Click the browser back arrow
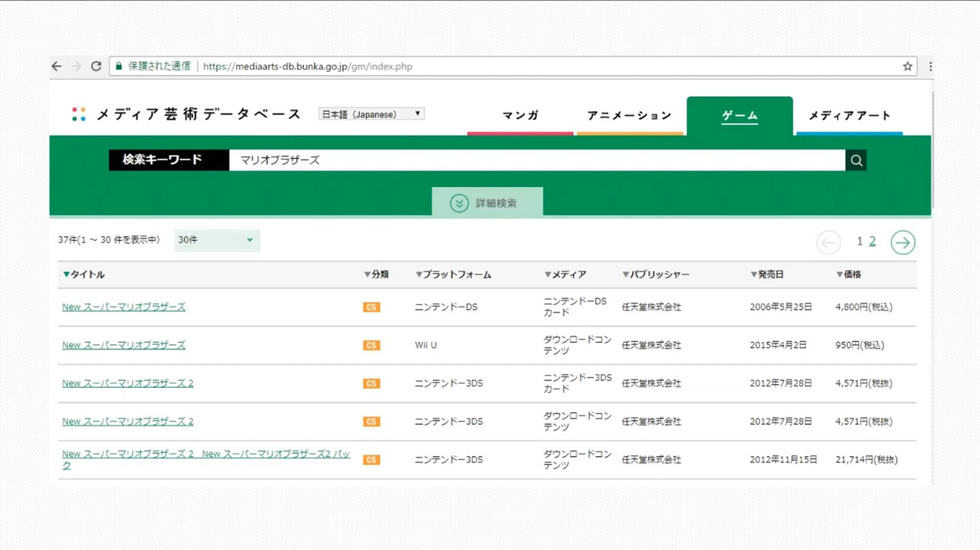The image size is (980, 550). [x=57, y=66]
